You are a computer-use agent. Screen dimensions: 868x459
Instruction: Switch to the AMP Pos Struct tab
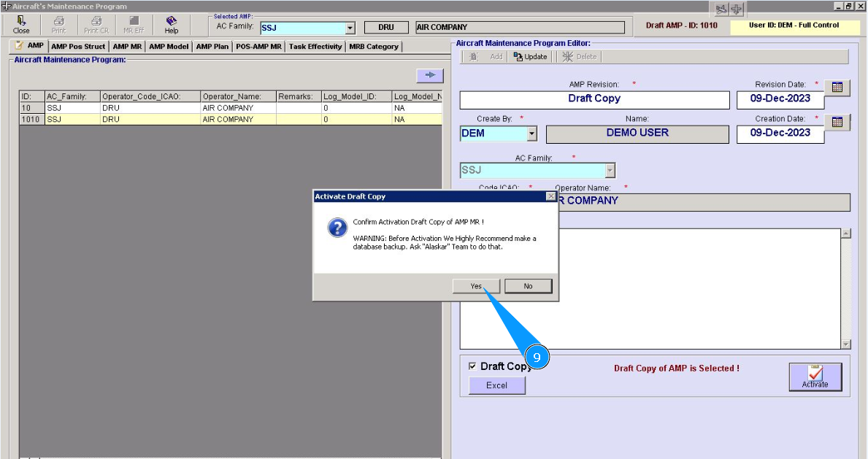(78, 47)
